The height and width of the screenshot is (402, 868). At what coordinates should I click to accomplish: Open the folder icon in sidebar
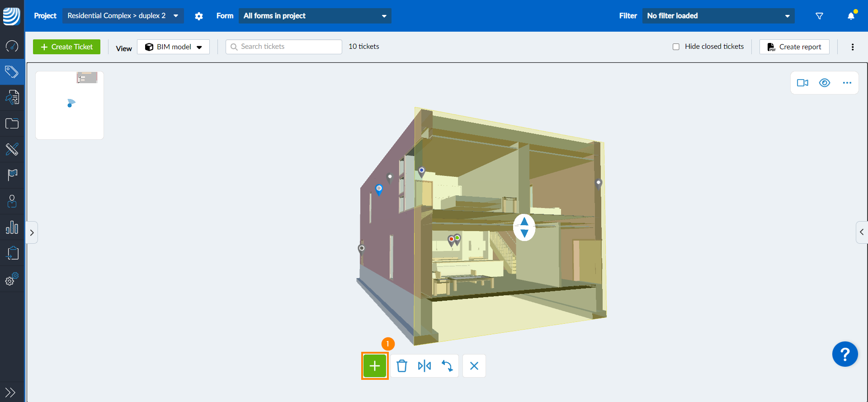tap(12, 123)
